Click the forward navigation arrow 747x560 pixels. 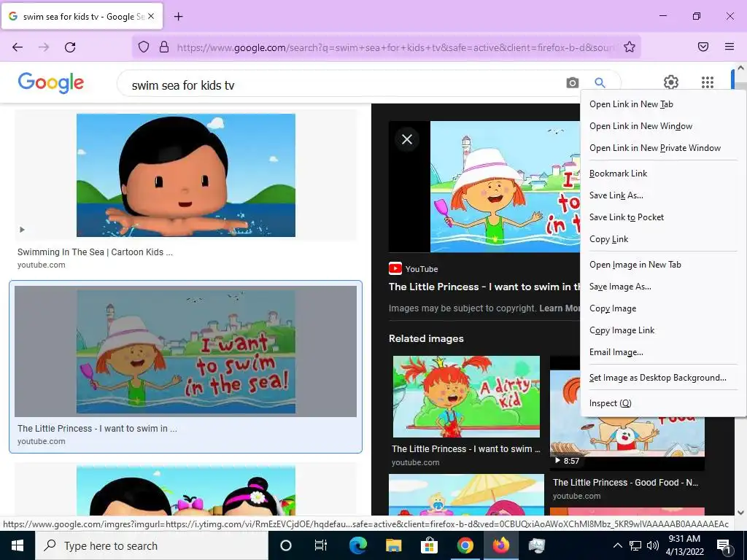pos(44,47)
